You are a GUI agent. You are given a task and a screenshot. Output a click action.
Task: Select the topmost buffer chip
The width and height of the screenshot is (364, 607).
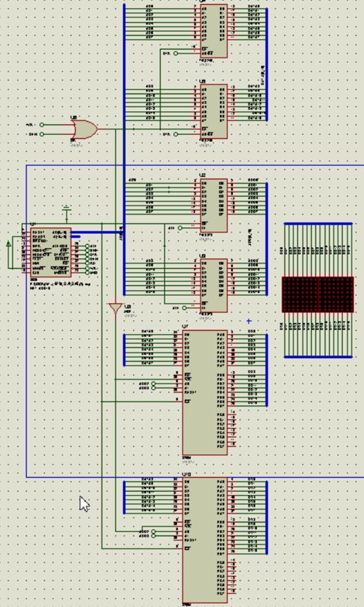(x=214, y=31)
